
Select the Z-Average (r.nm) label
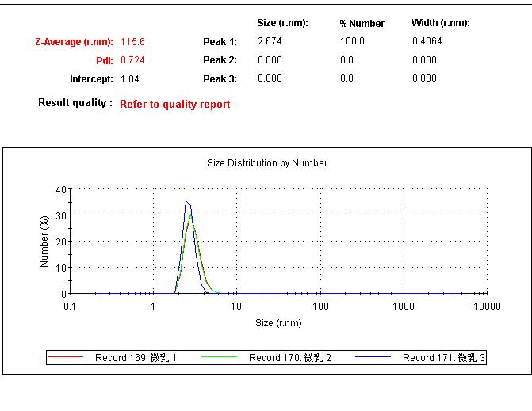click(74, 42)
